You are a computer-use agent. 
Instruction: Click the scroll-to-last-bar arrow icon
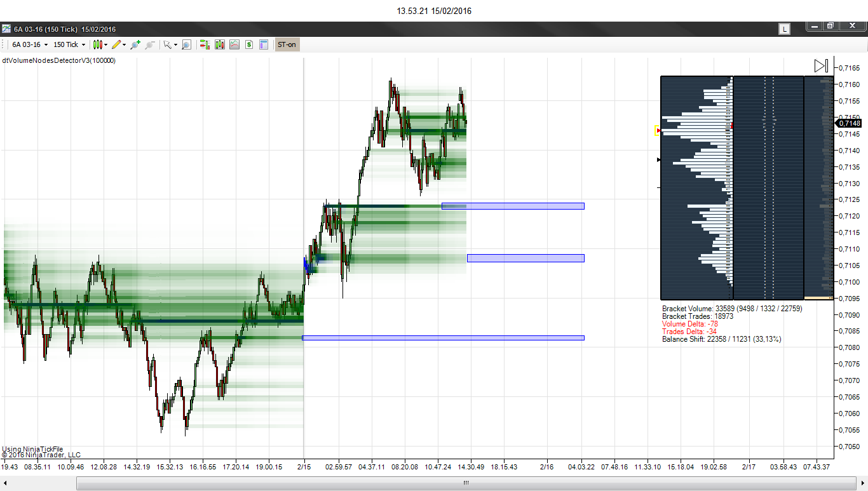pos(821,65)
